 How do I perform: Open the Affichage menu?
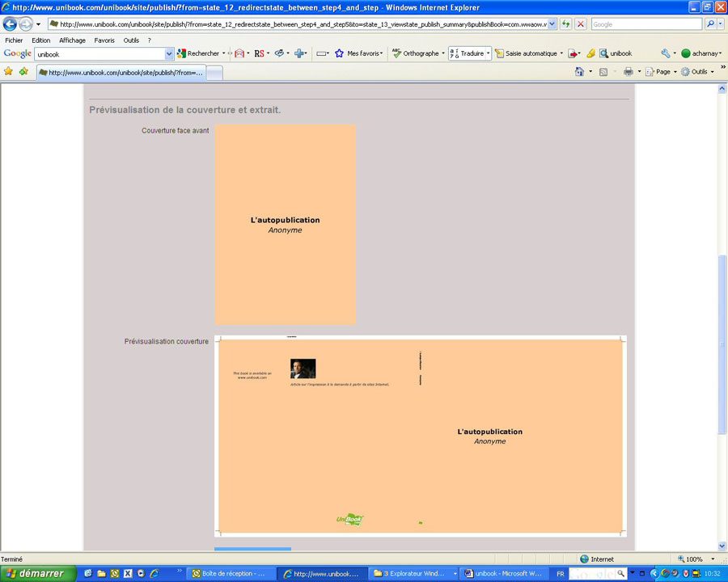(x=72, y=40)
